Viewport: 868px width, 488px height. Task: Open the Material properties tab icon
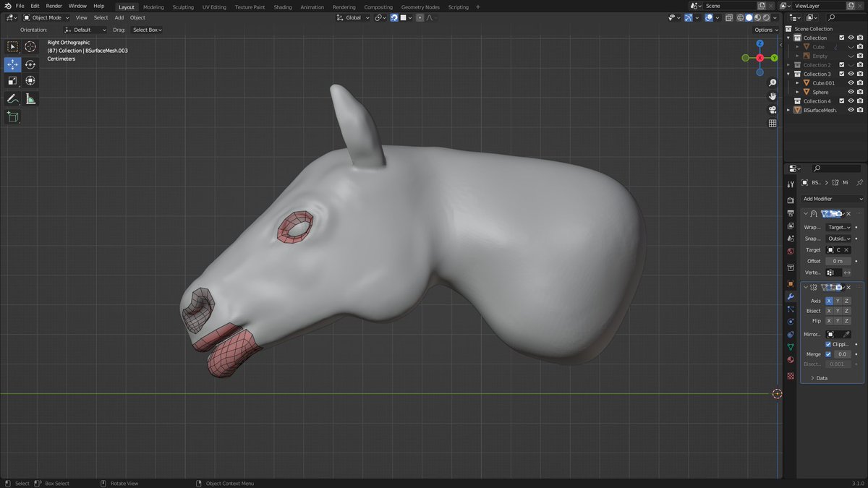pos(790,359)
